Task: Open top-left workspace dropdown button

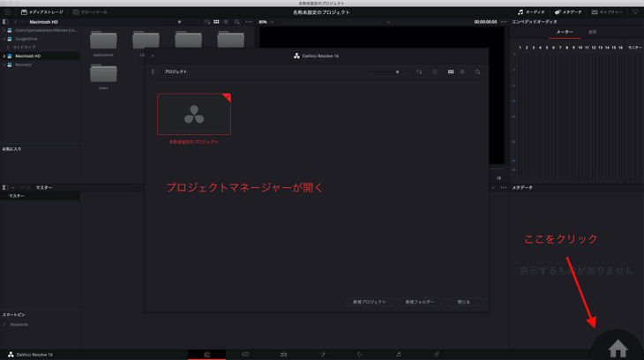Action: [7, 12]
